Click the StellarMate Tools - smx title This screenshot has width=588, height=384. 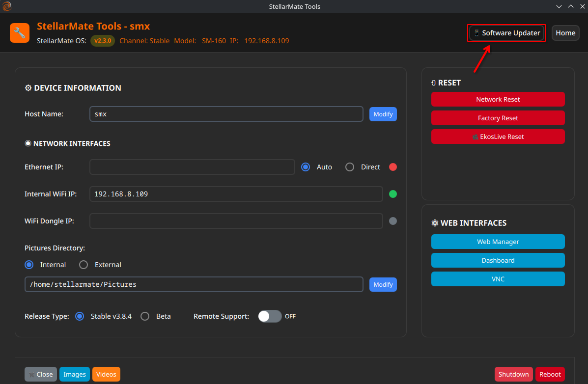tap(93, 26)
